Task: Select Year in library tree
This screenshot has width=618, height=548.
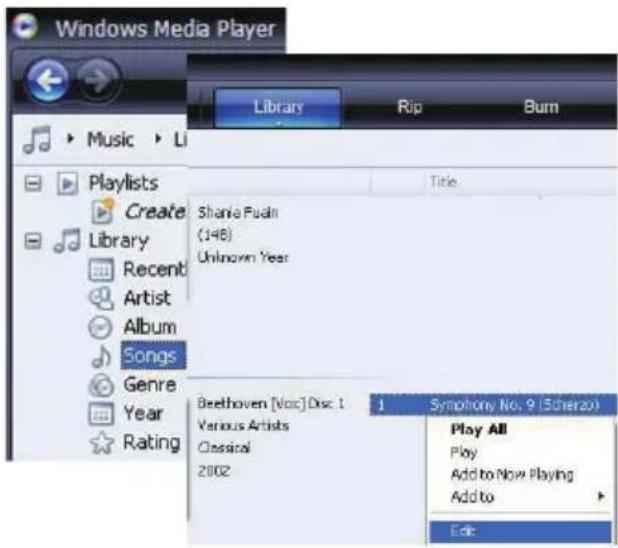Action: pyautogui.click(x=143, y=414)
